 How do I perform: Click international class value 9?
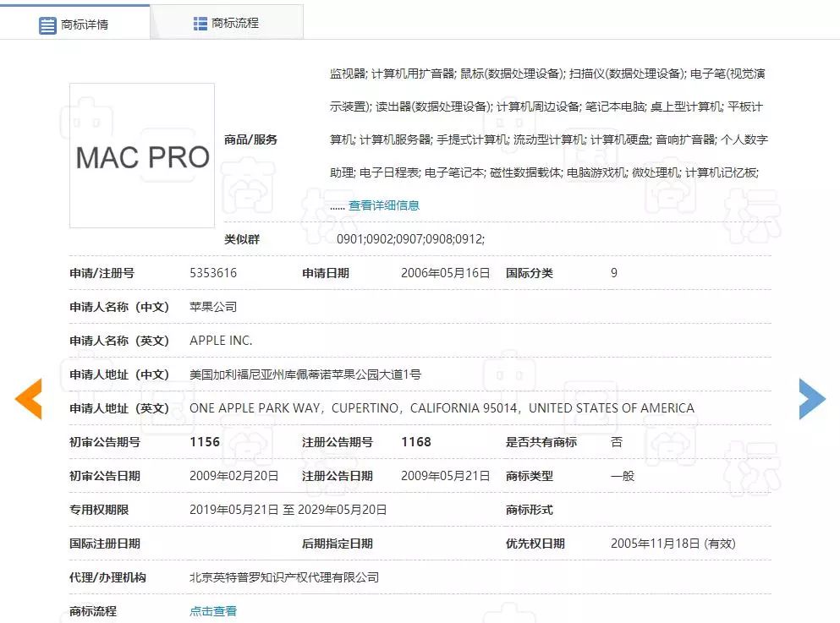point(614,273)
